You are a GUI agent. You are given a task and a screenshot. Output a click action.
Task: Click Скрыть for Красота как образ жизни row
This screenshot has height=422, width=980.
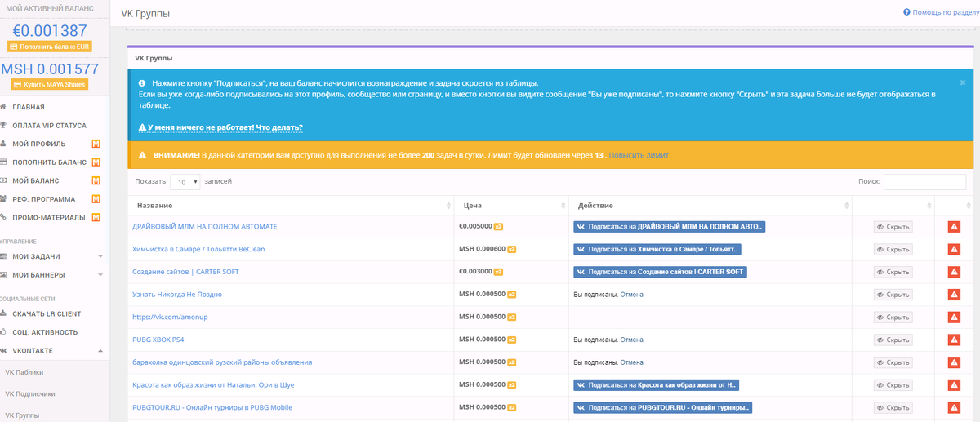point(893,384)
